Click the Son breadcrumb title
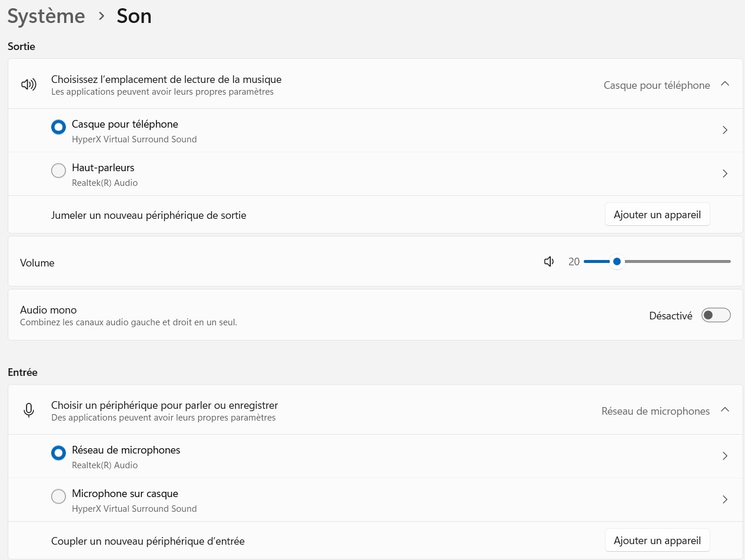Viewport: 745px width, 560px height. point(134,16)
